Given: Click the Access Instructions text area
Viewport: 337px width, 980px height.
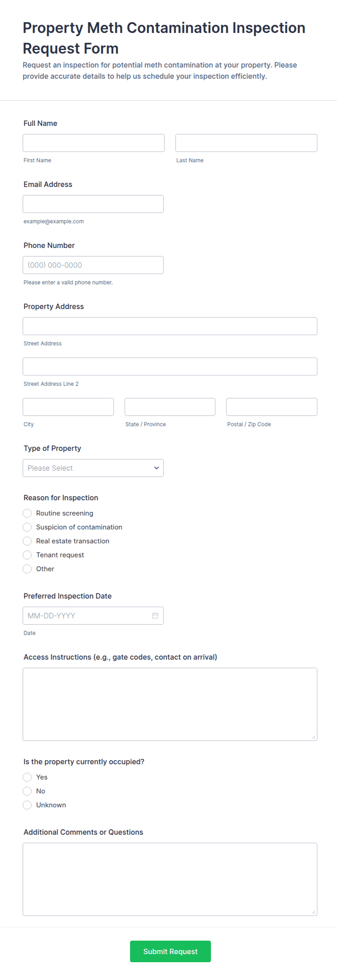Looking at the screenshot, I should (x=170, y=704).
